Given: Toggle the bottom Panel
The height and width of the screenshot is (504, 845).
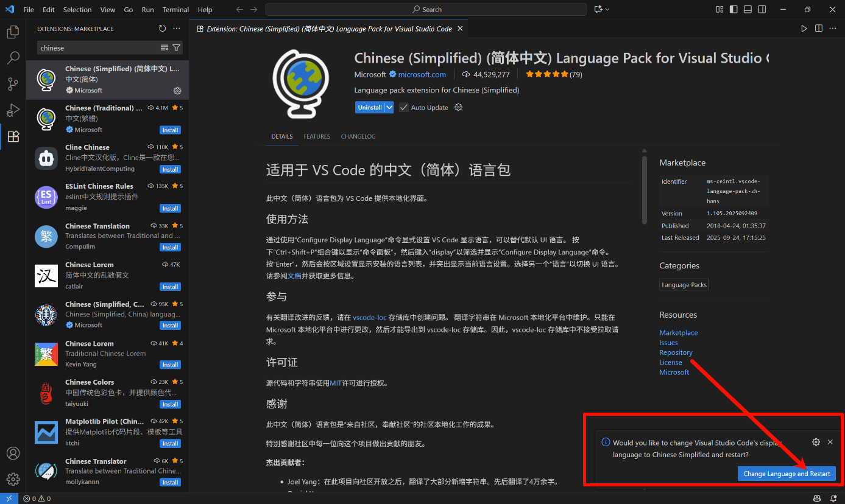Looking at the screenshot, I should (749, 9).
